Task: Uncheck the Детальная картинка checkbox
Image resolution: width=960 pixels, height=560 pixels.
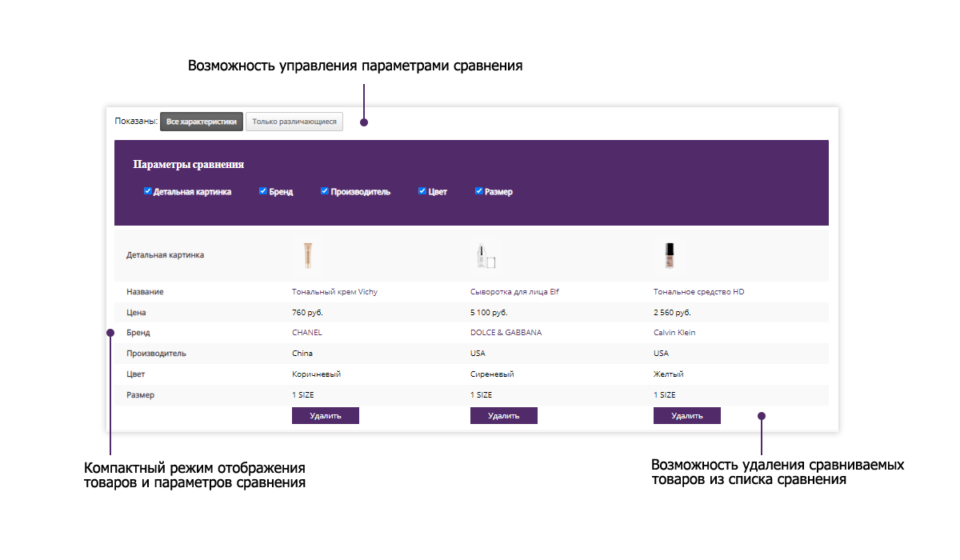Action: [x=148, y=191]
